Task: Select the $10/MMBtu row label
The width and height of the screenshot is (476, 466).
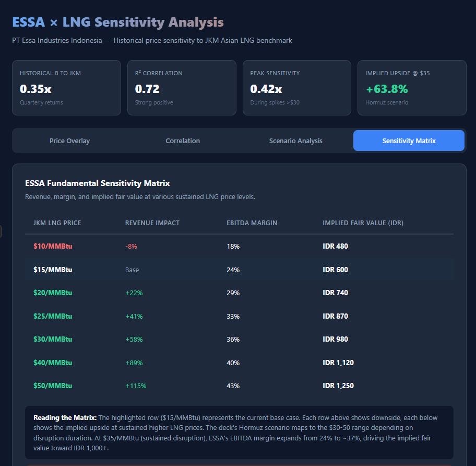Action: [53, 246]
